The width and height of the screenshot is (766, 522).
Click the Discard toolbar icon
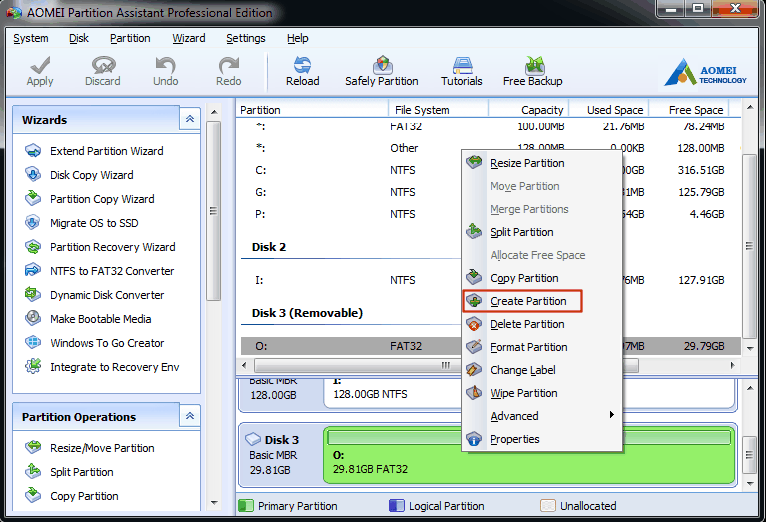pyautogui.click(x=103, y=65)
